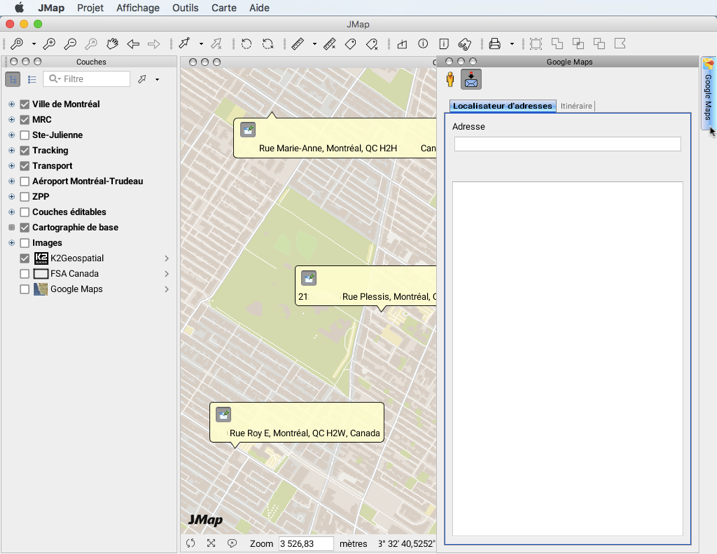Click the clear measurements ruler icon
717x554 pixels.
(x=330, y=44)
